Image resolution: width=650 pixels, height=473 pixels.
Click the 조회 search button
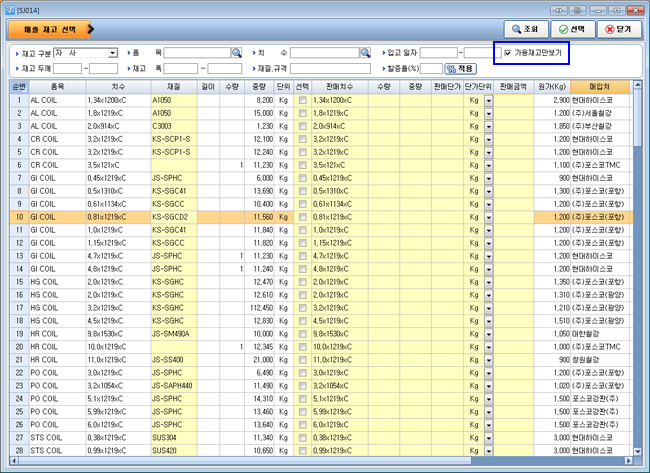pyautogui.click(x=526, y=29)
